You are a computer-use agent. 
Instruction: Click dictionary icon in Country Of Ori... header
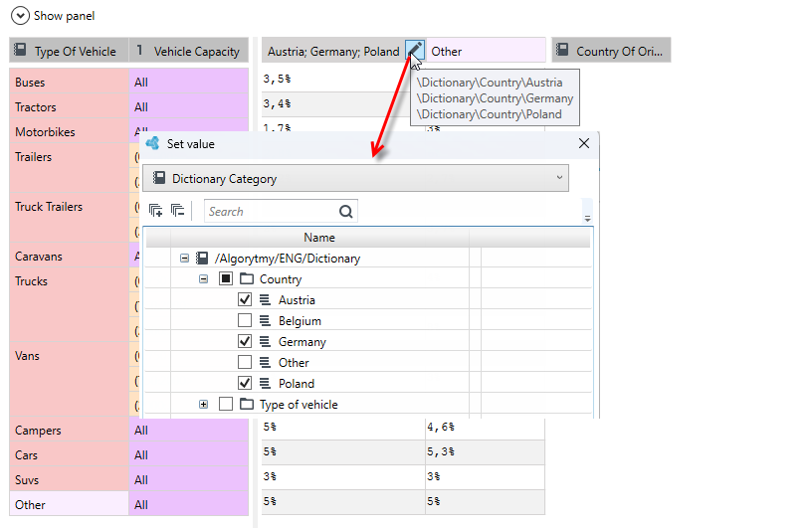coord(562,50)
